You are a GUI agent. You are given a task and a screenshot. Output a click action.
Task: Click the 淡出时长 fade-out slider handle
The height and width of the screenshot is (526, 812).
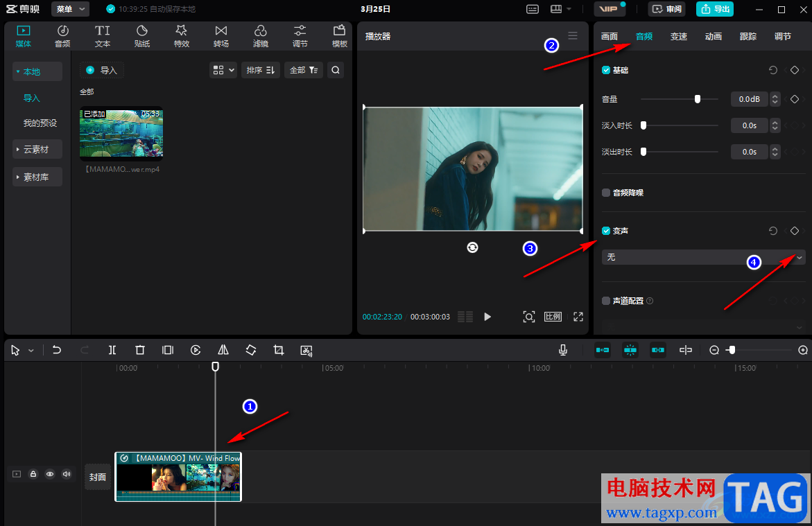643,152
